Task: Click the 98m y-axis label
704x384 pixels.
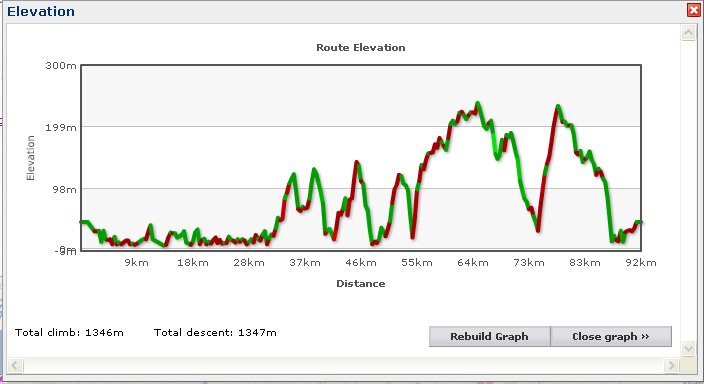Action: pyautogui.click(x=64, y=190)
